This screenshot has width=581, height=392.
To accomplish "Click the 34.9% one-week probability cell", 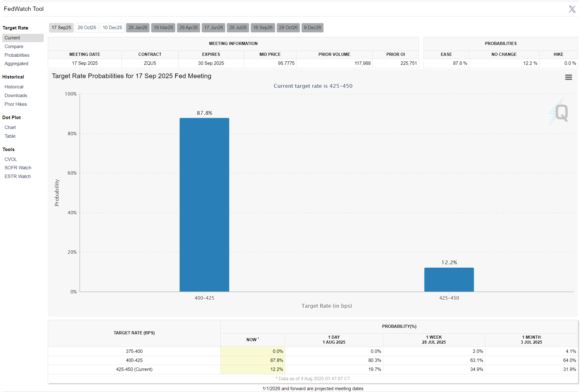I will click(434, 369).
